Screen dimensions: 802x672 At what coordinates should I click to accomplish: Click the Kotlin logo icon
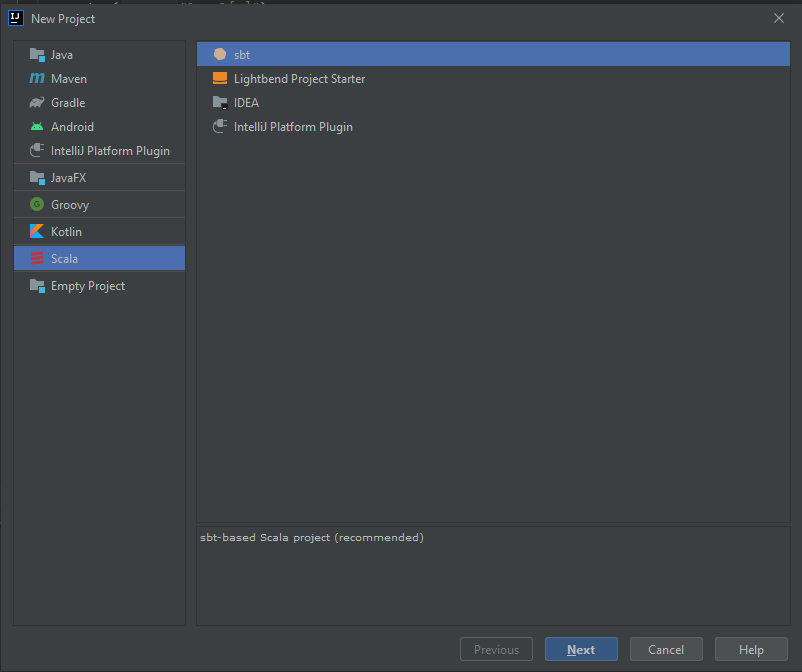(x=37, y=232)
